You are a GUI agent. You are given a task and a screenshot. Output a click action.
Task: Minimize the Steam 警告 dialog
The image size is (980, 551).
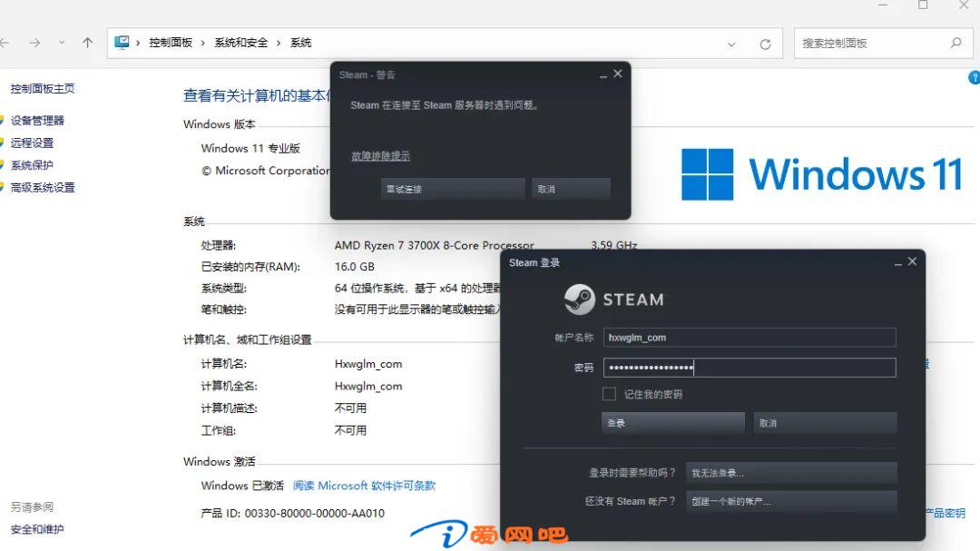pyautogui.click(x=603, y=74)
